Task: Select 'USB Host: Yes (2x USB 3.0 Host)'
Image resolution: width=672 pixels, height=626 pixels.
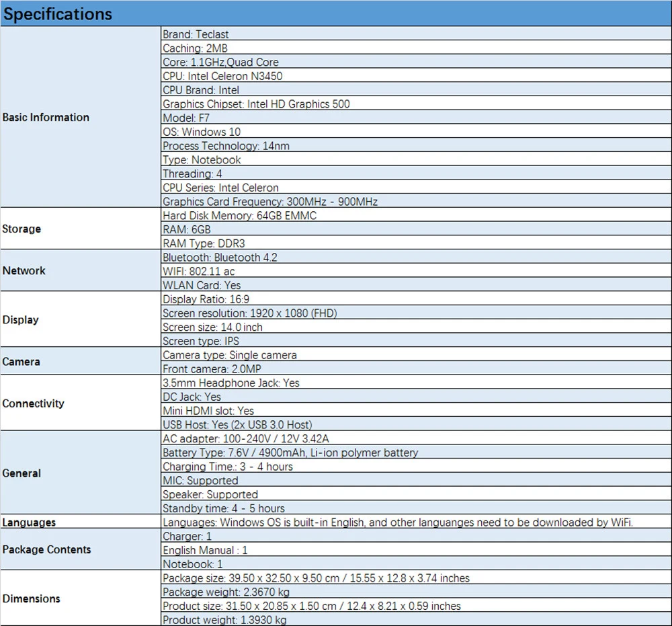Action: coord(416,424)
